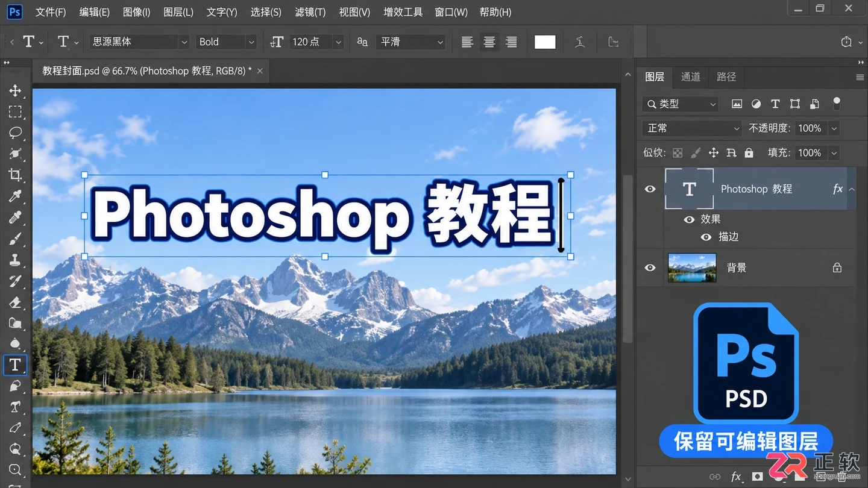Filter layers by smart objects
The width and height of the screenshot is (868, 488).
pyautogui.click(x=814, y=104)
